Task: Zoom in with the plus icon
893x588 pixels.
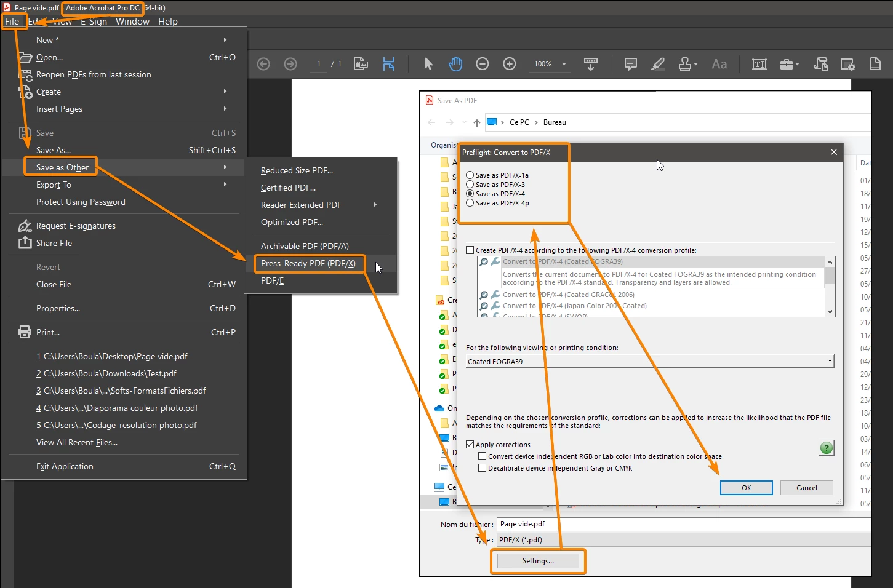Action: tap(510, 64)
